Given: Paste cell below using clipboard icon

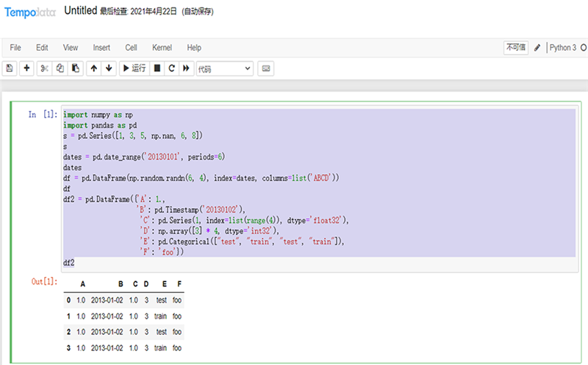Looking at the screenshot, I should click(x=75, y=68).
